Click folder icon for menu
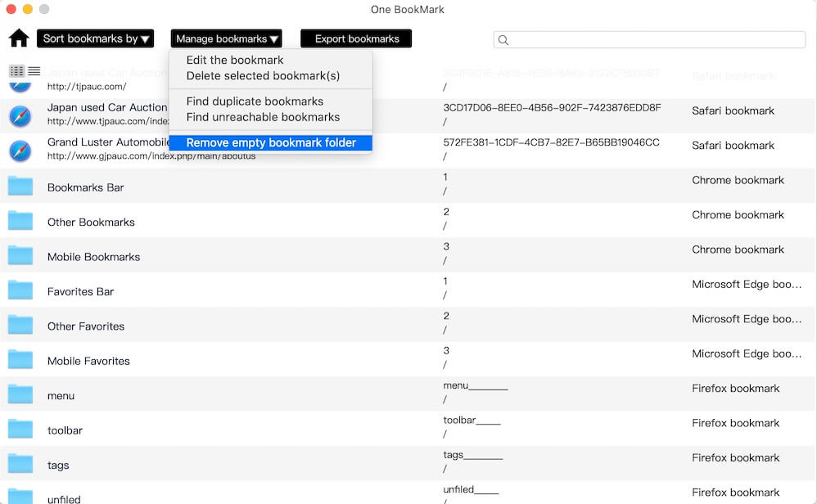 [x=20, y=394]
